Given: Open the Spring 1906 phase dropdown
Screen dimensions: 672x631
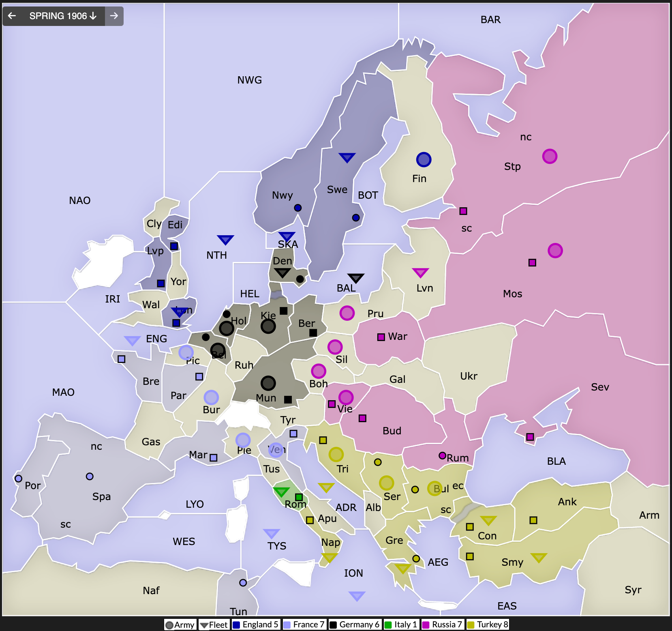Looking at the screenshot, I should pos(63,16).
